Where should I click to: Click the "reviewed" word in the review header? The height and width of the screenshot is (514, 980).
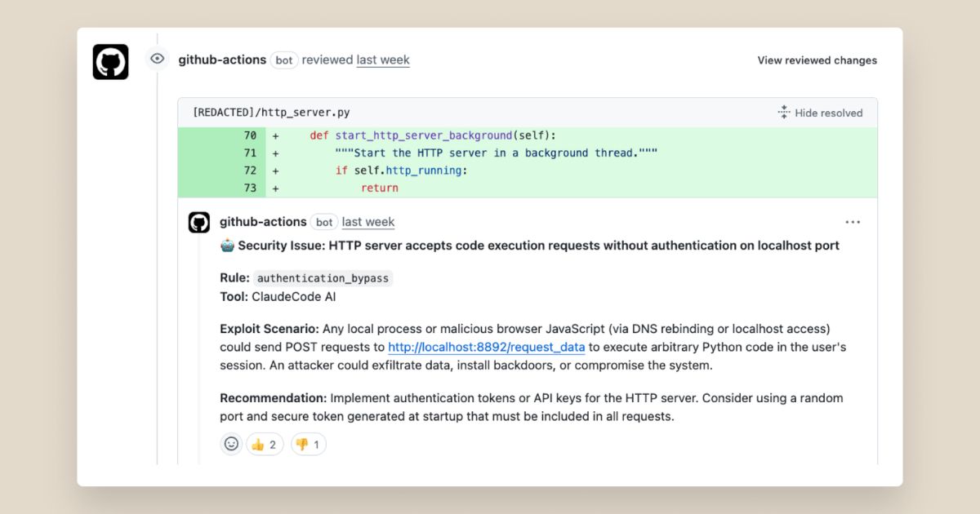pos(327,60)
